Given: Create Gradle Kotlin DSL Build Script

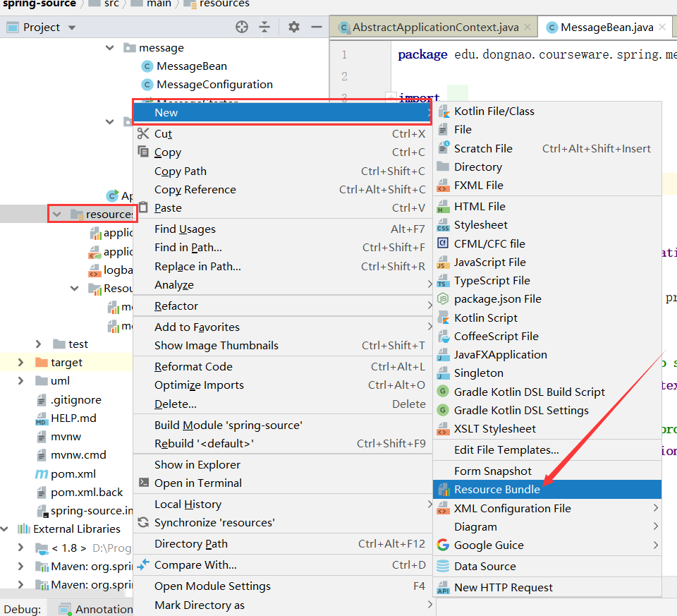Looking at the screenshot, I should pyautogui.click(x=547, y=392).
